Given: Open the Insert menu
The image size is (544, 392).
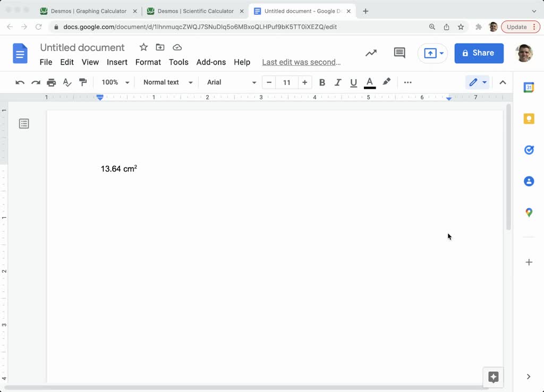Looking at the screenshot, I should (x=117, y=62).
